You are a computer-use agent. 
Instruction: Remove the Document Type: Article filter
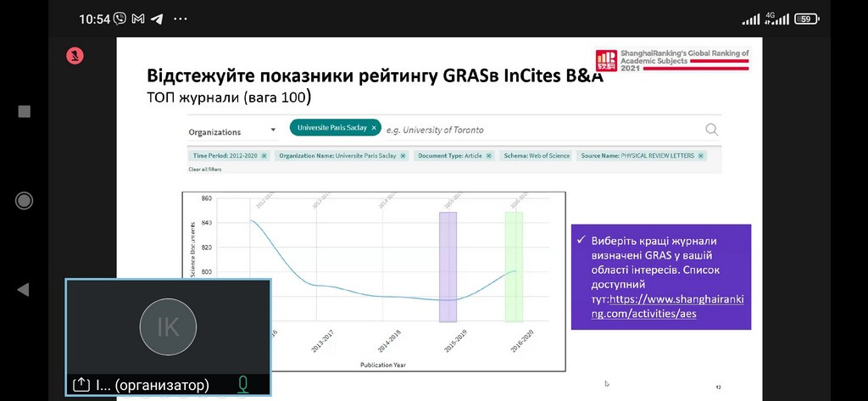[489, 156]
